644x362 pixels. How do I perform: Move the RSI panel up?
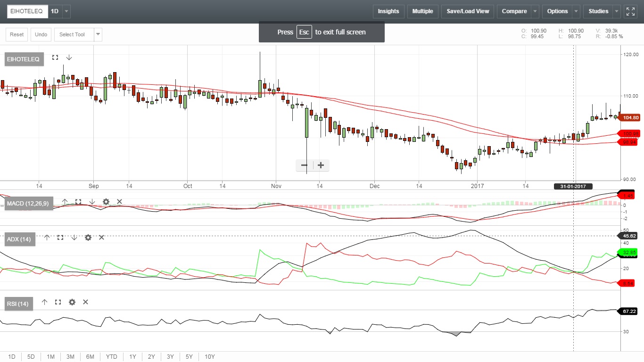pyautogui.click(x=44, y=302)
